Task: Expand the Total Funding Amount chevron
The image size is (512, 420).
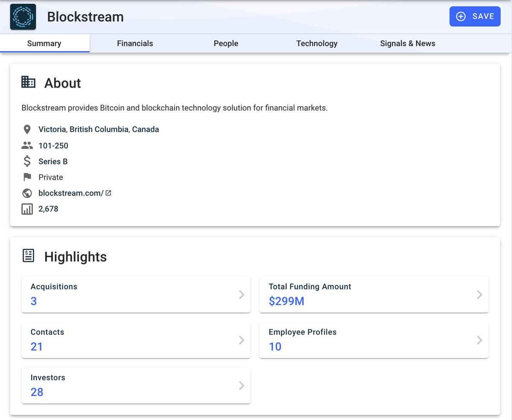Action: pyautogui.click(x=480, y=295)
